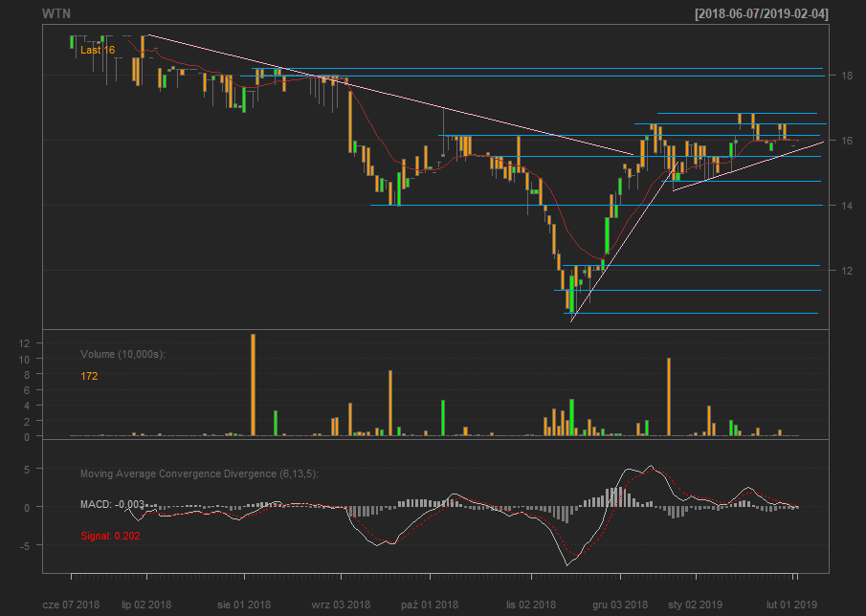This screenshot has height=616, width=866.
Task: Click the MACD axis label -5
Action: pyautogui.click(x=24, y=545)
